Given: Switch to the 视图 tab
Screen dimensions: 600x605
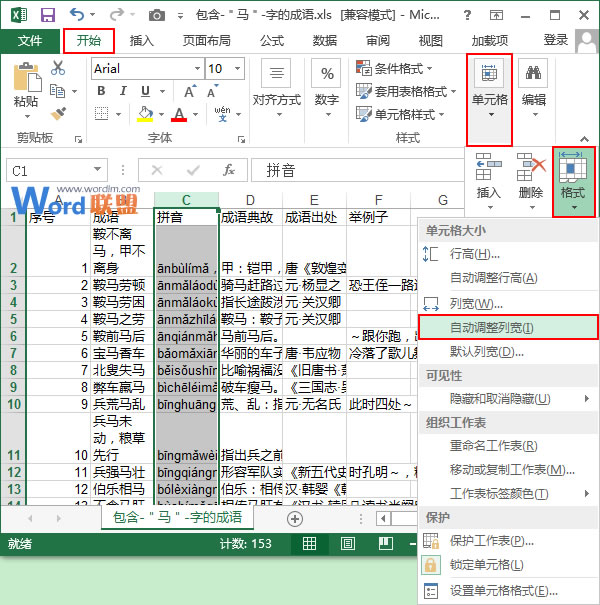Looking at the screenshot, I should click(430, 40).
